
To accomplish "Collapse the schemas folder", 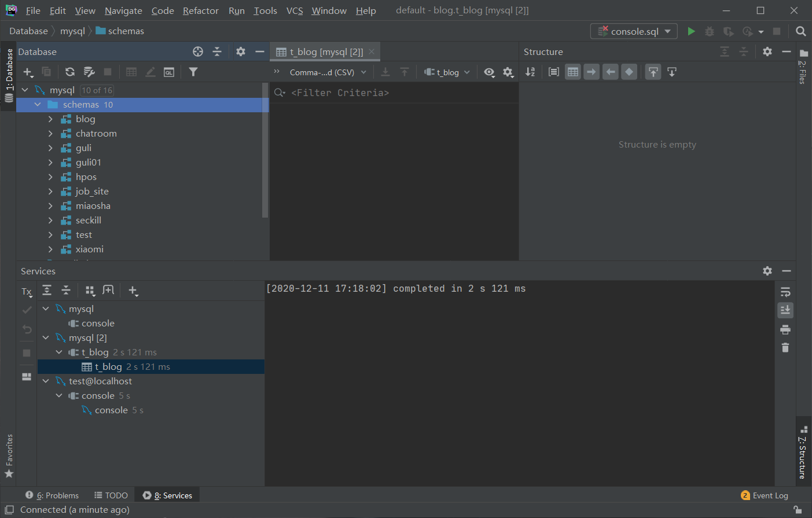I will point(38,104).
